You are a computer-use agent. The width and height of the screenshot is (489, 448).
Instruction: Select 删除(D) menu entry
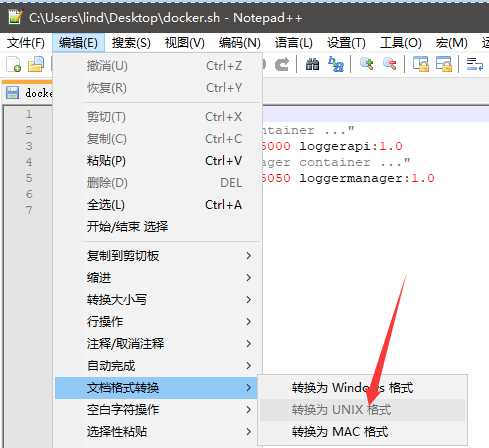click(x=157, y=183)
